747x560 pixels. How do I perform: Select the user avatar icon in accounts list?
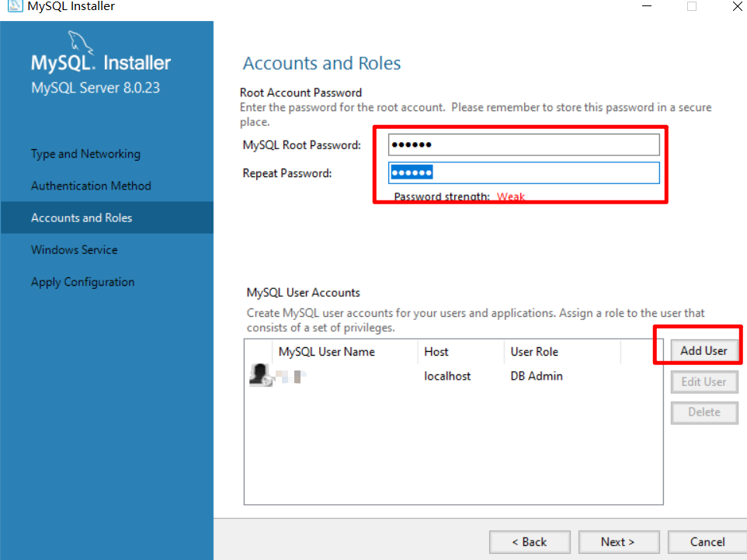[x=261, y=375]
